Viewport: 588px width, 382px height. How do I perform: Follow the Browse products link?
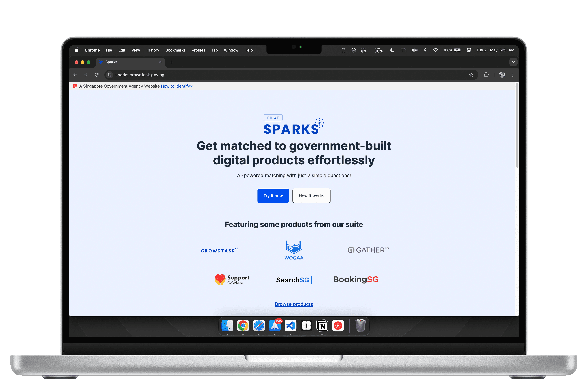294,304
